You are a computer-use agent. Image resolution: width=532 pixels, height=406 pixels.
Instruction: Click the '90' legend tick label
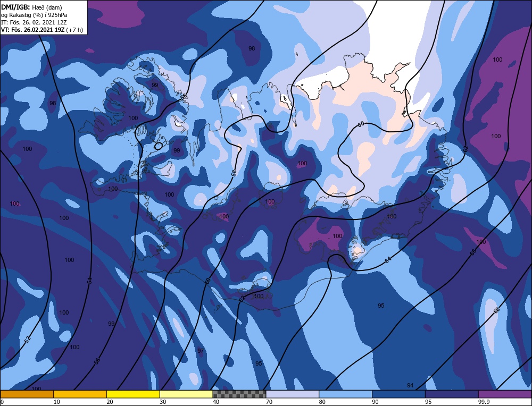click(375, 402)
